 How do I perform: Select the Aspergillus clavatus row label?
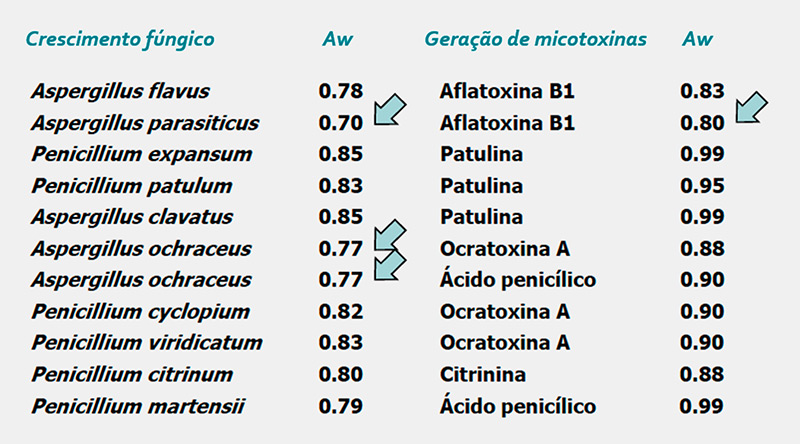pos(131,217)
